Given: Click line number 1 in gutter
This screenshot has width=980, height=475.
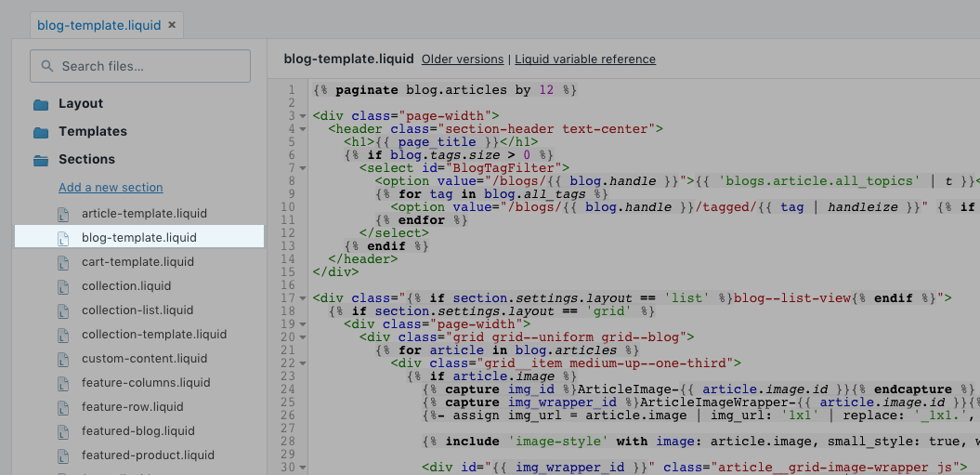Looking at the screenshot, I should (292, 89).
